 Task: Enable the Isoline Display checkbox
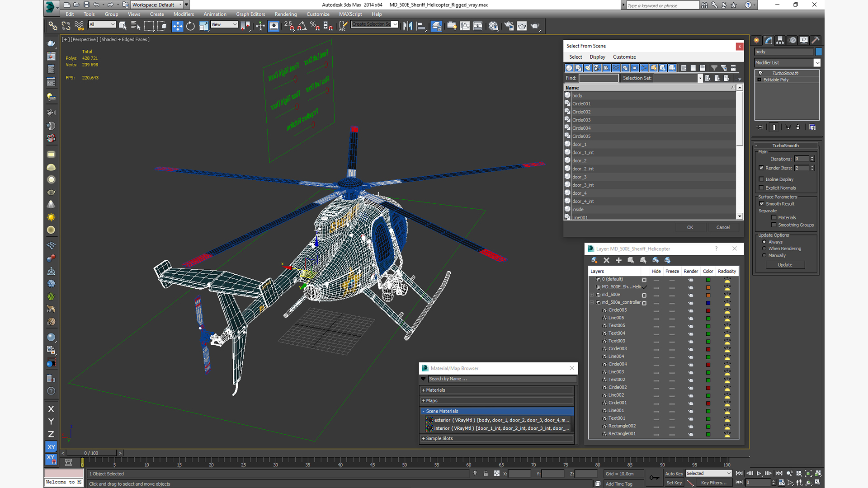(761, 179)
